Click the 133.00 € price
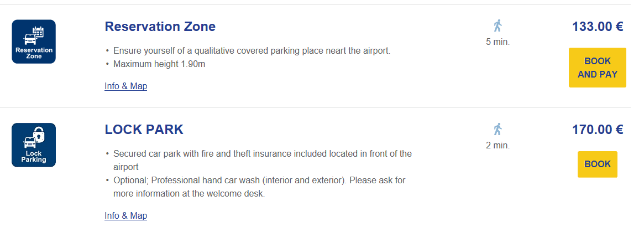The image size is (644, 237). (598, 27)
